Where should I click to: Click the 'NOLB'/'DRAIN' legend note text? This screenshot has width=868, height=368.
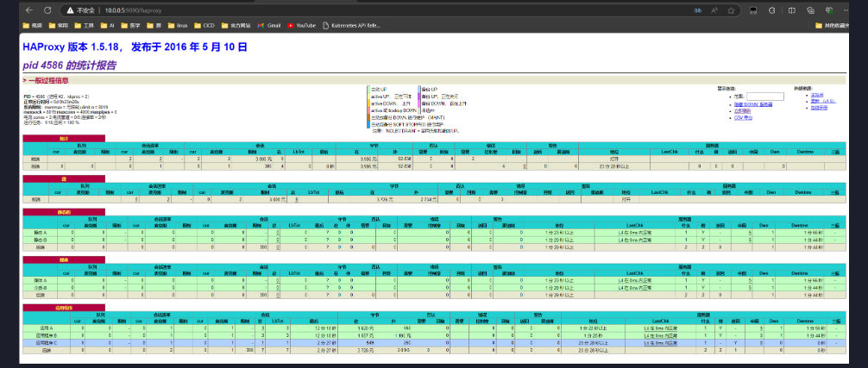click(x=416, y=132)
